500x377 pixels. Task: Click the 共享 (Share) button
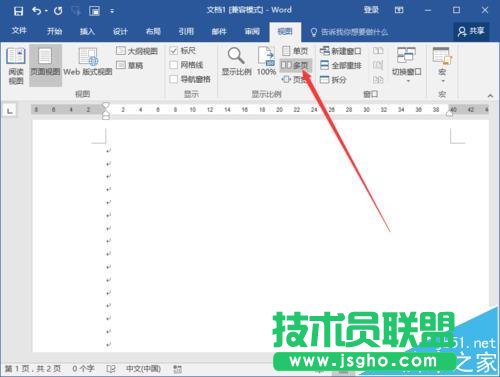coord(471,31)
